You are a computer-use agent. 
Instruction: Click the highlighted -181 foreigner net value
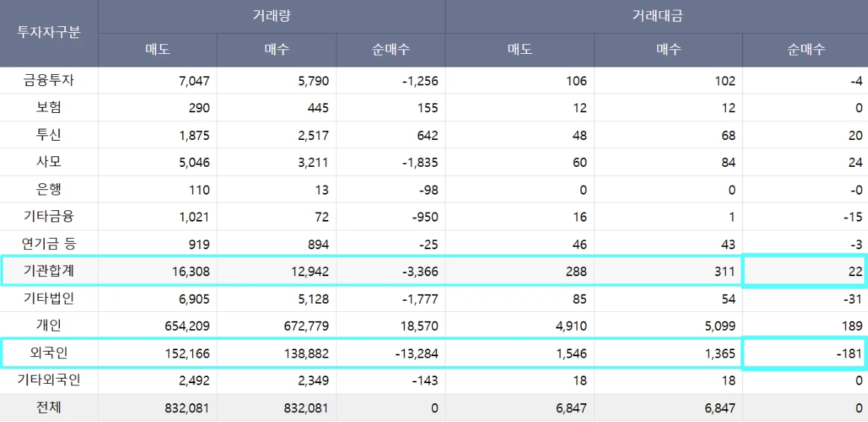click(x=804, y=354)
